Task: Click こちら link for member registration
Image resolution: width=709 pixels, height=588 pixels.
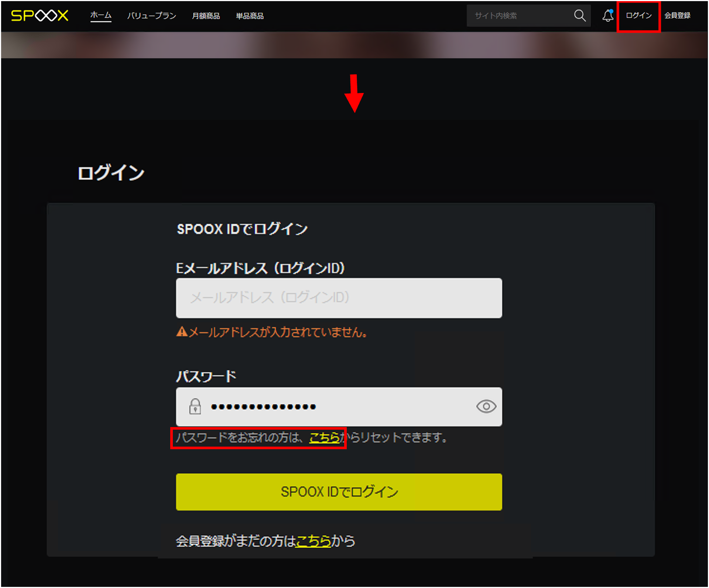Action: pos(314,541)
